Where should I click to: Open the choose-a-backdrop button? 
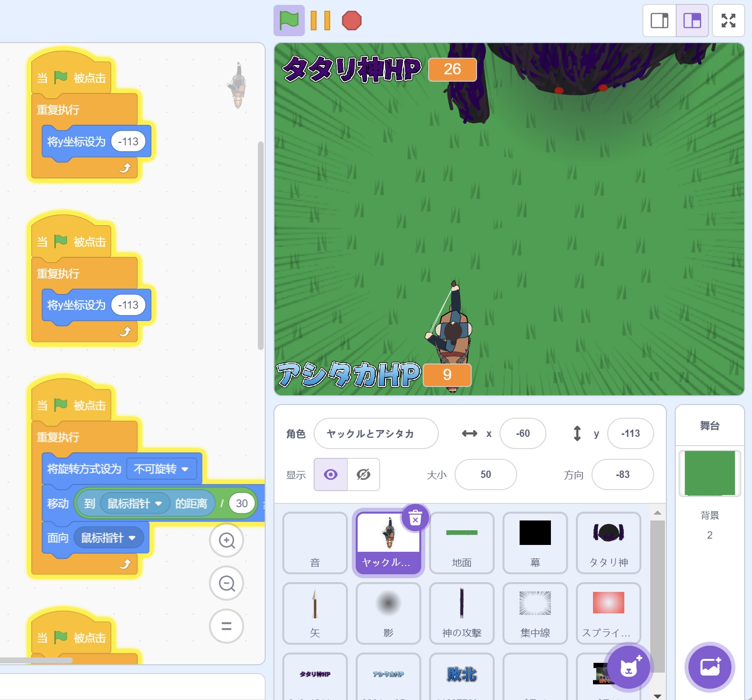point(710,667)
